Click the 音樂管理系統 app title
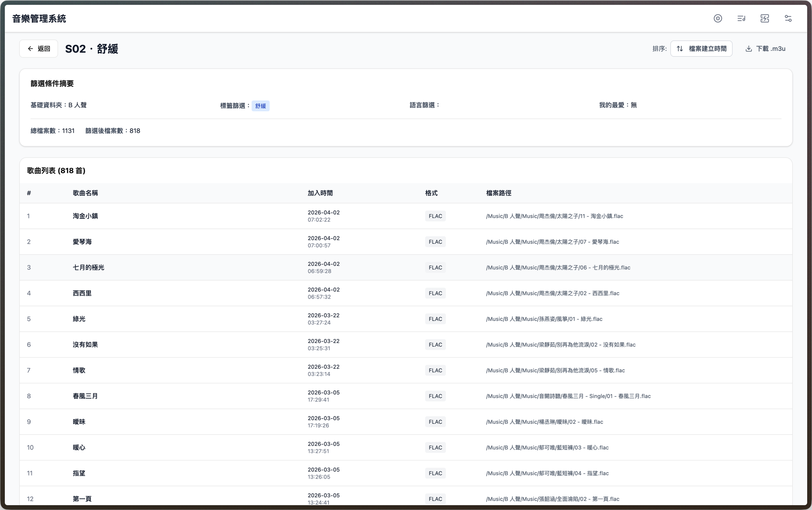The width and height of the screenshot is (812, 510). point(39,19)
